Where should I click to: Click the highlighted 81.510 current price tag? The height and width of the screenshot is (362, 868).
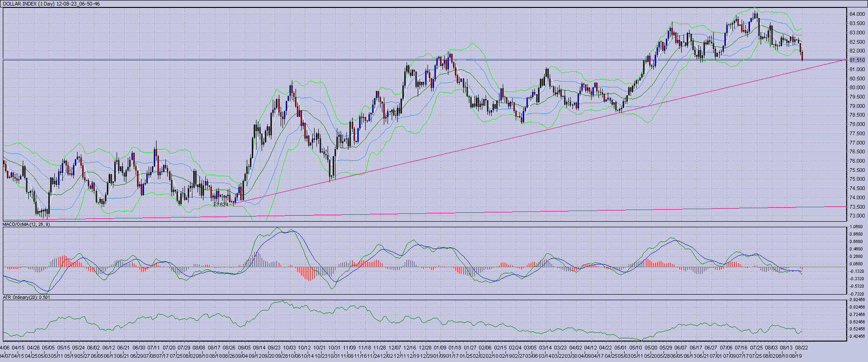857,60
